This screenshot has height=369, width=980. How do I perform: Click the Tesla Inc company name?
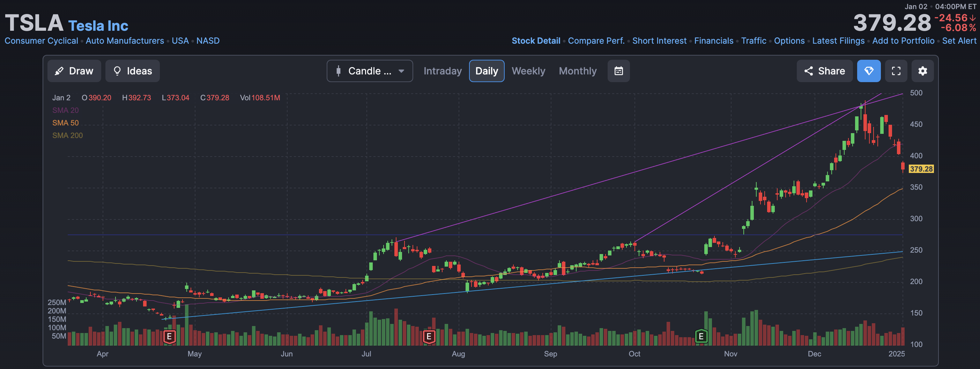click(x=98, y=26)
